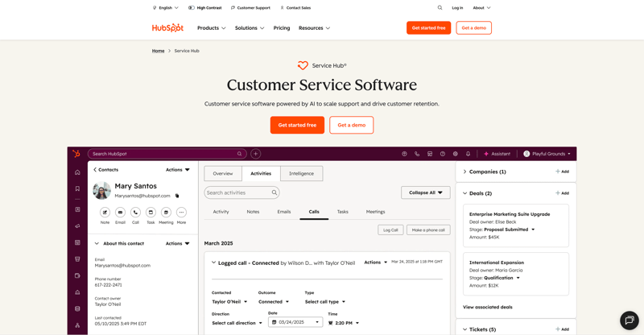Collapse the Logged call entry
The image size is (644, 335).
tap(213, 263)
